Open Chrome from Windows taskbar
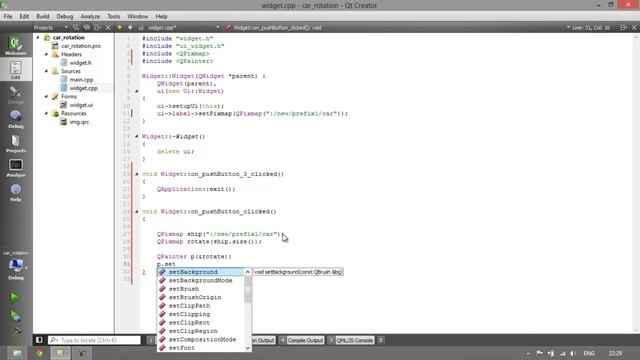The height and width of the screenshot is (360, 640). point(39,353)
